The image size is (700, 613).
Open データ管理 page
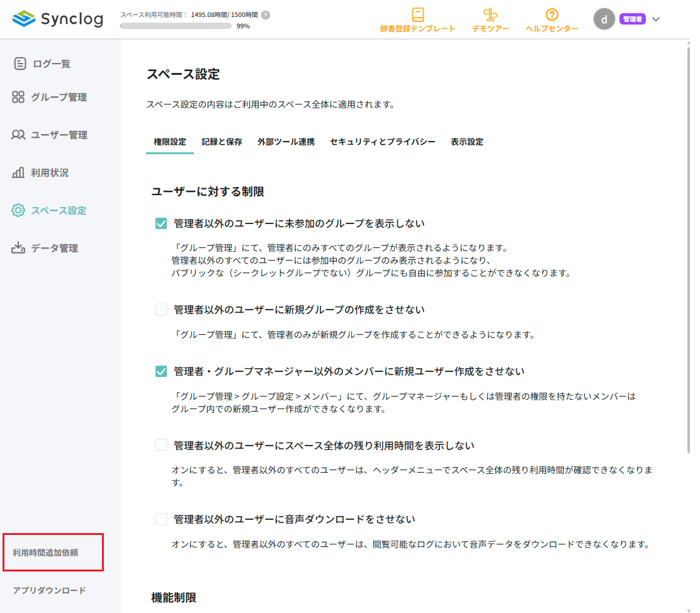click(55, 248)
